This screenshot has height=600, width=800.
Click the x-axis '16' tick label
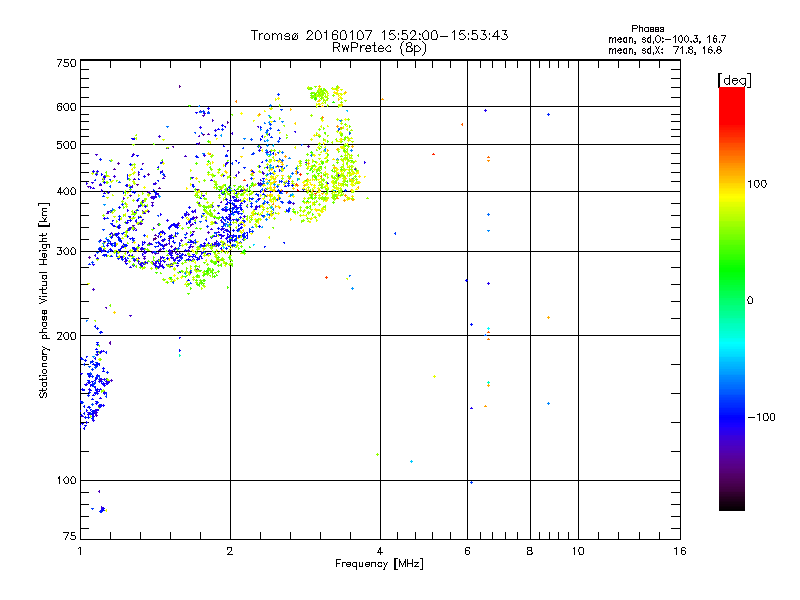[680, 551]
